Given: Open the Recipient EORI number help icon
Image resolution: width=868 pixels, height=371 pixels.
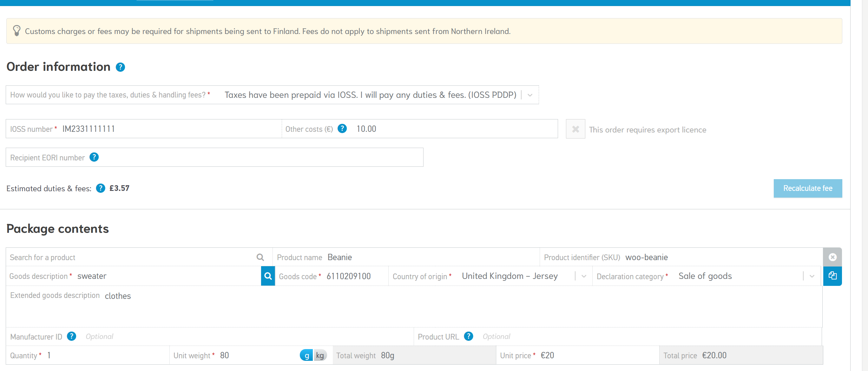Looking at the screenshot, I should tap(94, 157).
